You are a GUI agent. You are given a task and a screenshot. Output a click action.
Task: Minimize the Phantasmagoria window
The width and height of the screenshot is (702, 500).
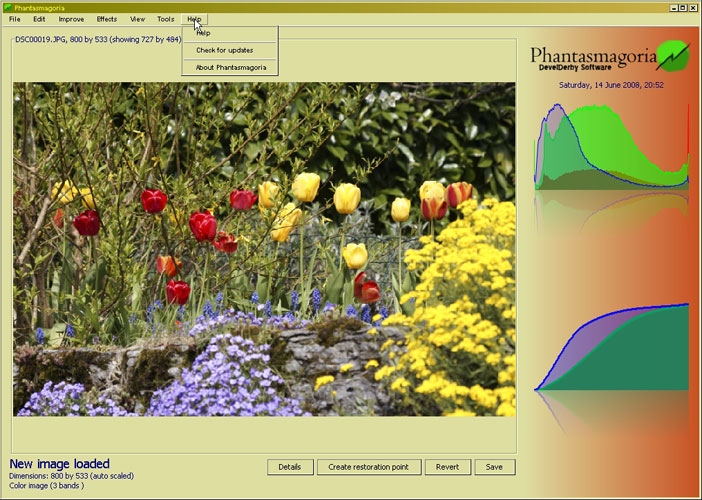point(663,7)
